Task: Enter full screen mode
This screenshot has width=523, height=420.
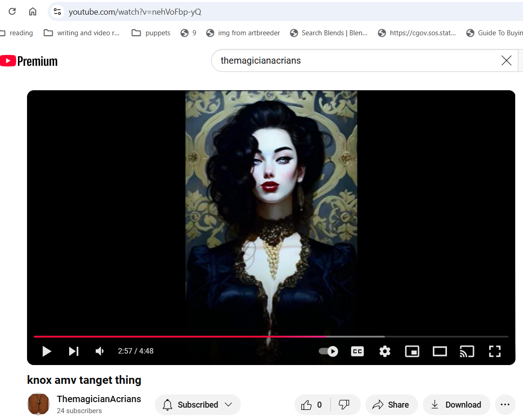Action: pyautogui.click(x=495, y=351)
